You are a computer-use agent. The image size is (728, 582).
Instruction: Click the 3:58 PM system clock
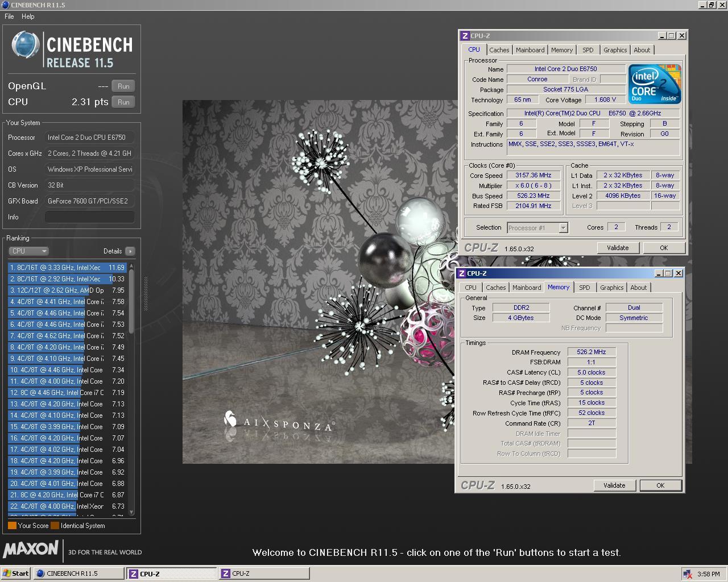point(708,574)
